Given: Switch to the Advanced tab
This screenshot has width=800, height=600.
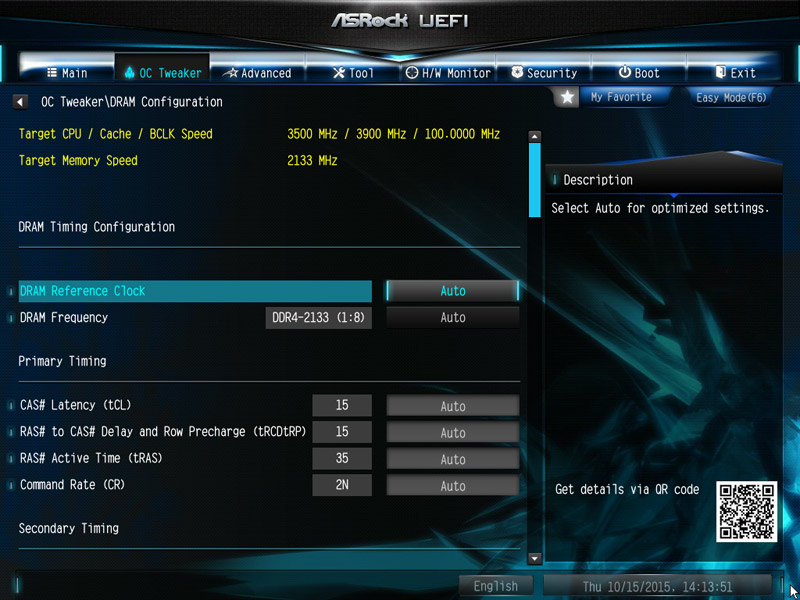Looking at the screenshot, I should pos(258,73).
